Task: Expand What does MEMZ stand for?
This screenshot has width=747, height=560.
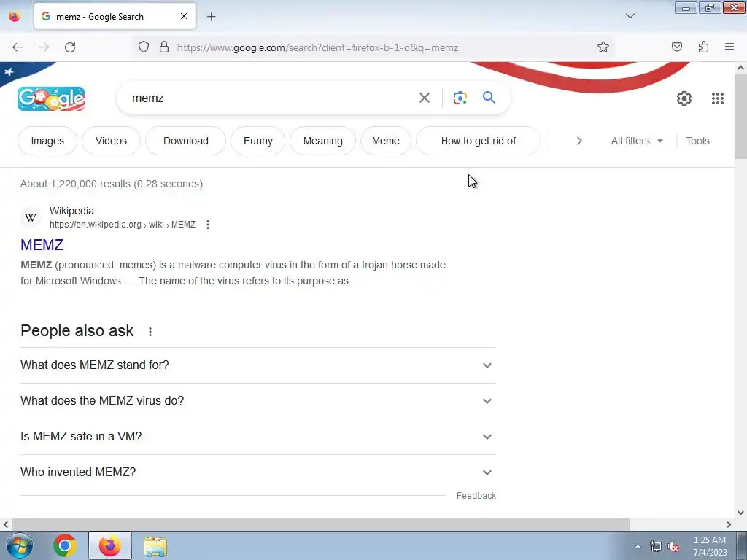Action: coord(258,365)
